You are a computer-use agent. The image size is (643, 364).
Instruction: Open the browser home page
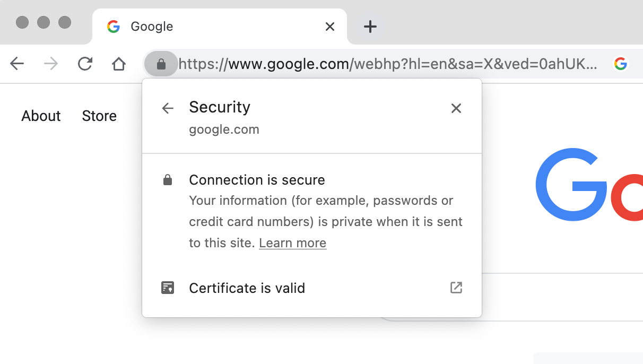(119, 64)
